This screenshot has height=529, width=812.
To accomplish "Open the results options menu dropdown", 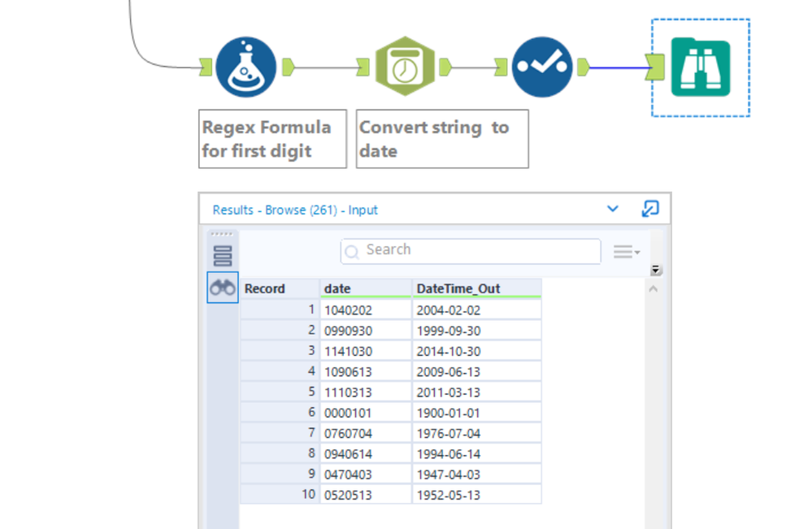I will [x=627, y=252].
